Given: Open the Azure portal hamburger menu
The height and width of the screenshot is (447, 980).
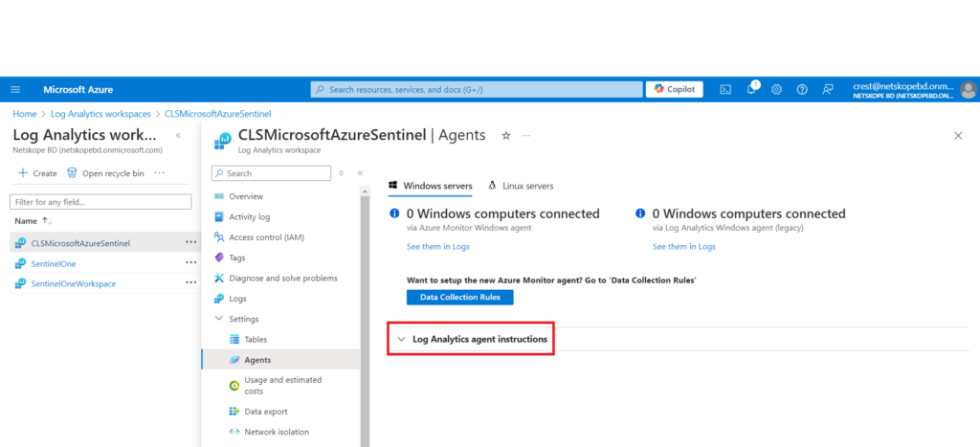Looking at the screenshot, I should pos(15,89).
